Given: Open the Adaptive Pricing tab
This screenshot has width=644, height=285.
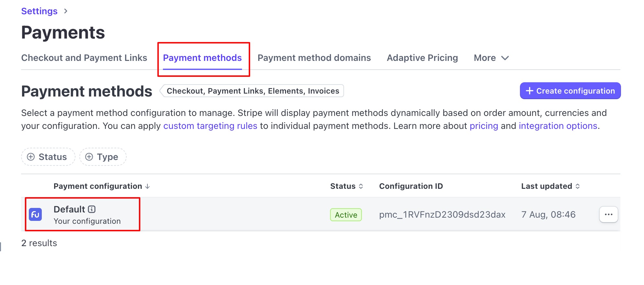Looking at the screenshot, I should click(x=422, y=58).
